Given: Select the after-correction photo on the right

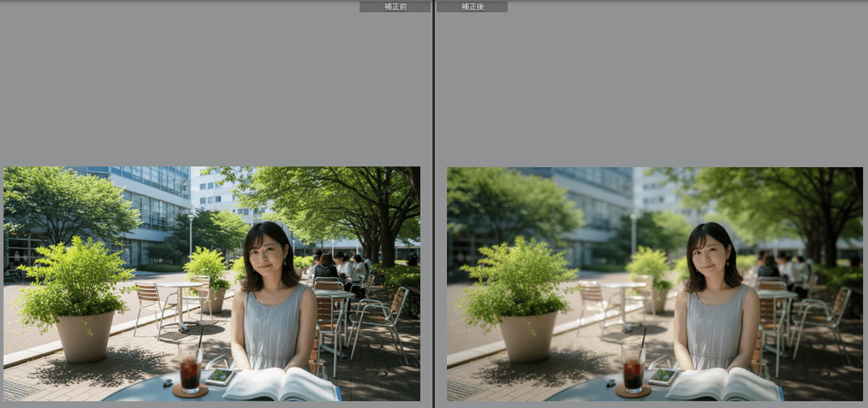Looking at the screenshot, I should point(655,284).
